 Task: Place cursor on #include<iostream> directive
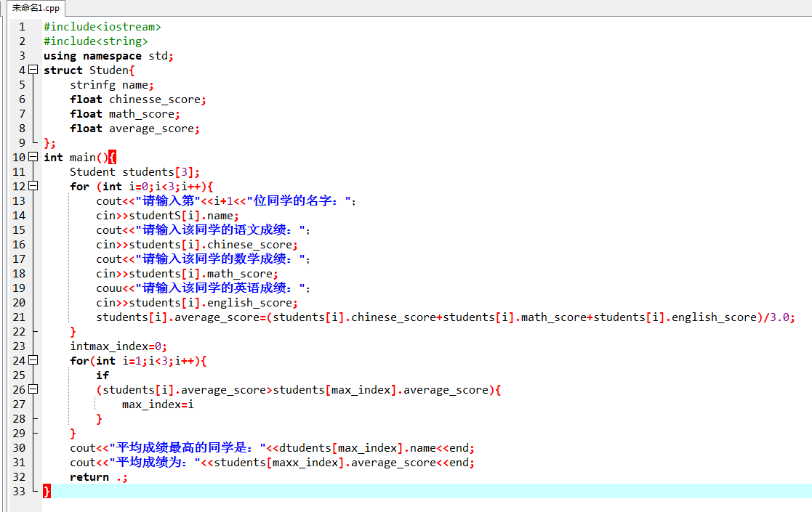coord(102,27)
